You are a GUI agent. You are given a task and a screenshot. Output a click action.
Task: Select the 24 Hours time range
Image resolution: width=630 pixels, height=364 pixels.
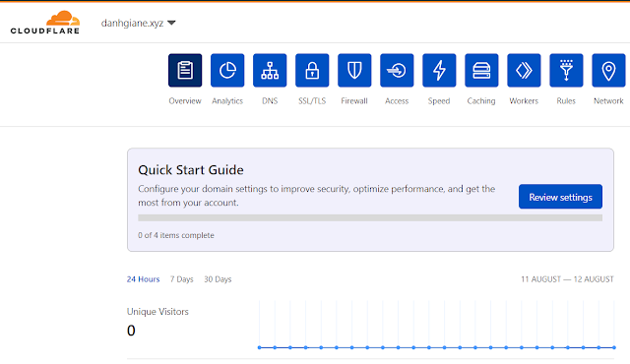[143, 279]
